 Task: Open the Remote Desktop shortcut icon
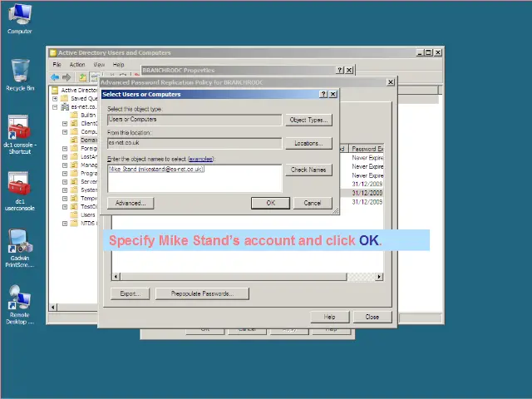[x=19, y=299]
